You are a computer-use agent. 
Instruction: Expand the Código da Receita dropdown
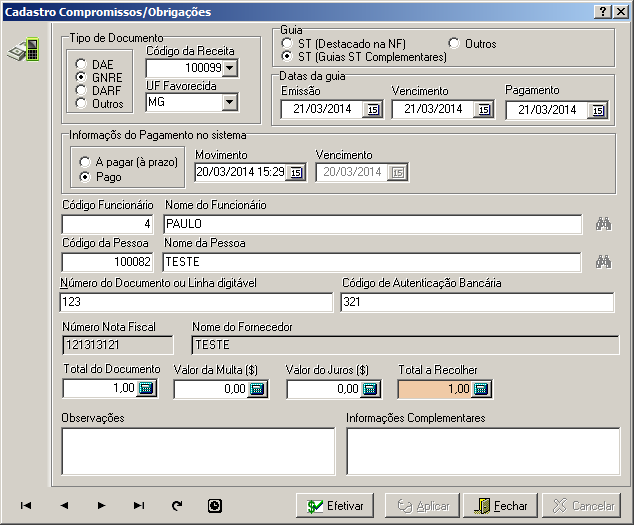230,68
